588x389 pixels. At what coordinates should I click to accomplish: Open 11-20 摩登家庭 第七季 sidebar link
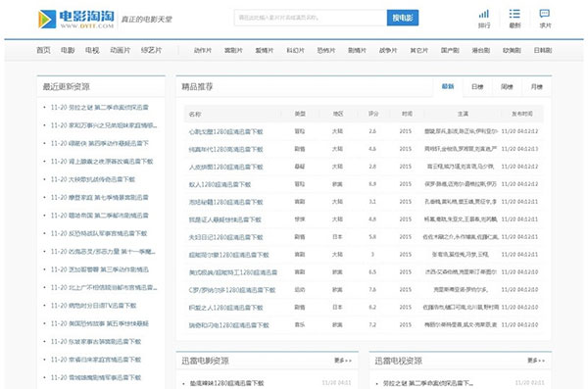[99, 197]
